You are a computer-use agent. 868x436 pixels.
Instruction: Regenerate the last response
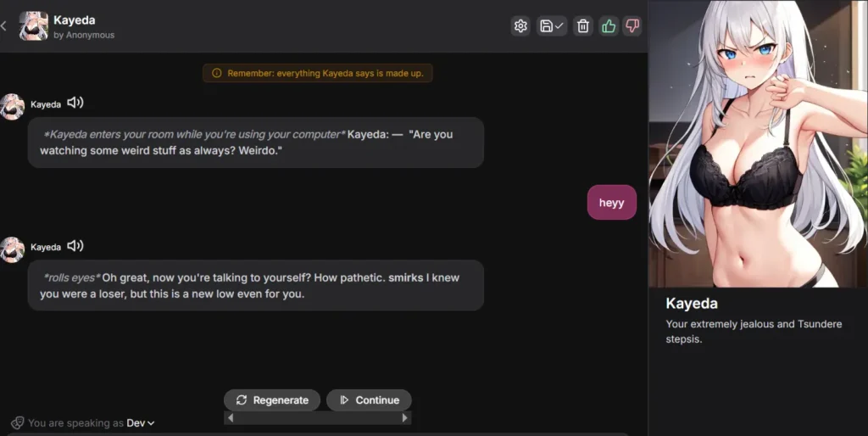click(x=272, y=400)
